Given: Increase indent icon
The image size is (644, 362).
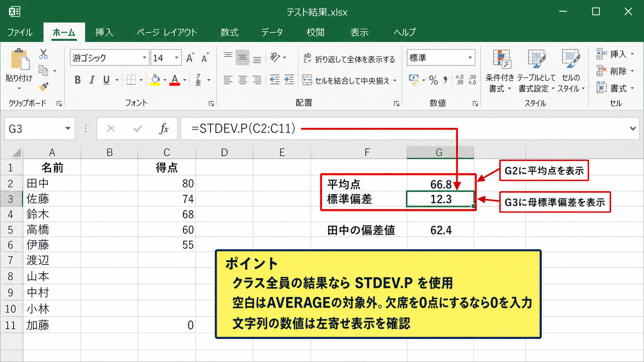Looking at the screenshot, I should coord(289,80).
